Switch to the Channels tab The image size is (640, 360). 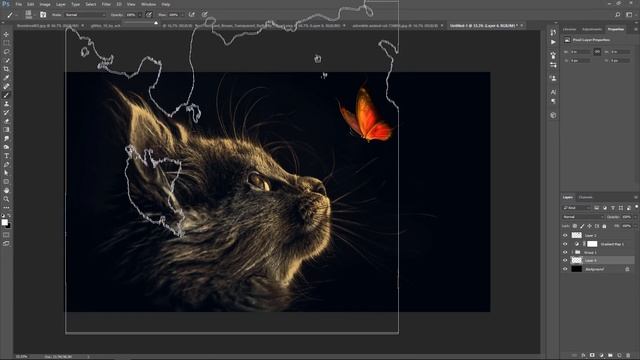click(x=586, y=198)
